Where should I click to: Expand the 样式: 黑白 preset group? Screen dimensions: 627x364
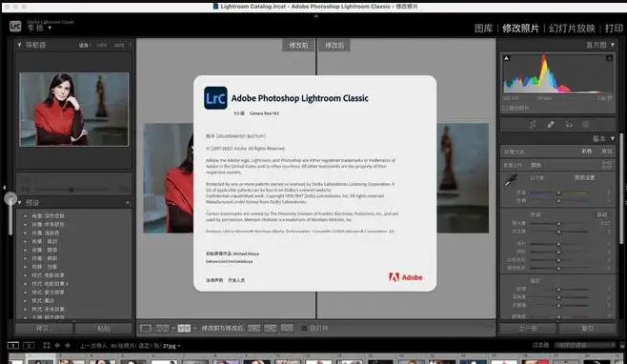coord(26,301)
